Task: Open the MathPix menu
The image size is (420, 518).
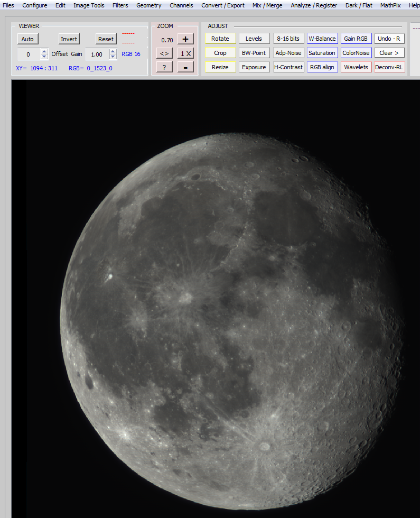Action: point(390,5)
